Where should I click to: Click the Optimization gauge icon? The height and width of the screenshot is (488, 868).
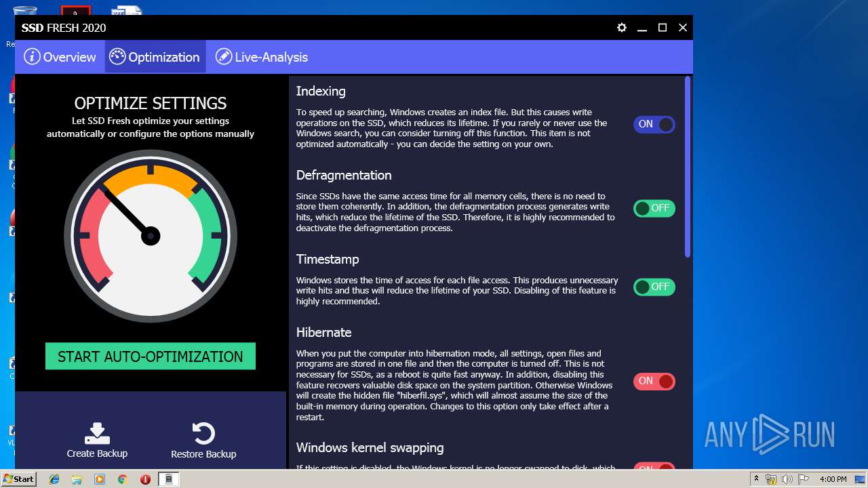(117, 57)
